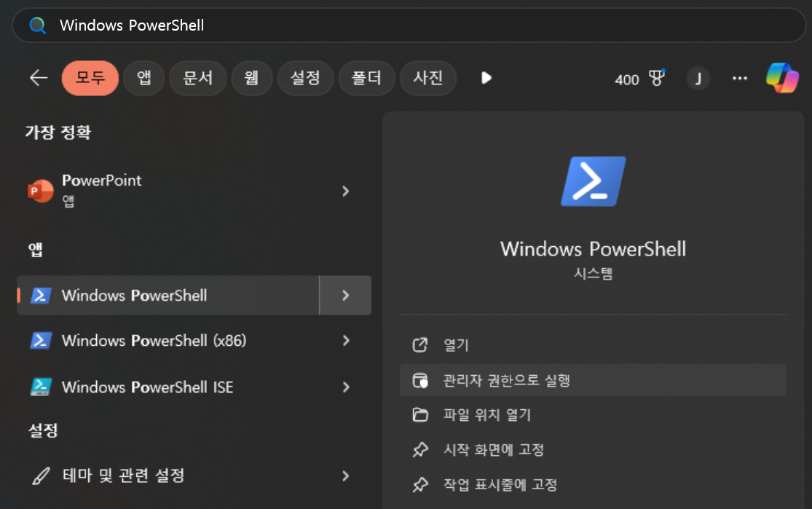Click the Windows PowerShell (x86) icon
Image resolution: width=812 pixels, height=509 pixels.
[41, 341]
